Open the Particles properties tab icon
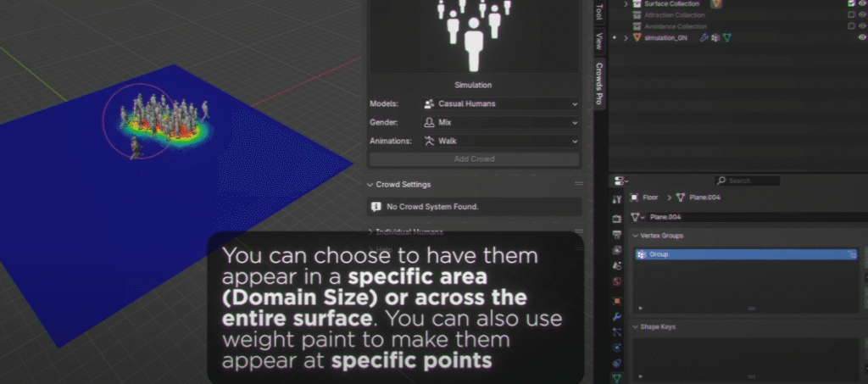The image size is (868, 384). coord(616,331)
